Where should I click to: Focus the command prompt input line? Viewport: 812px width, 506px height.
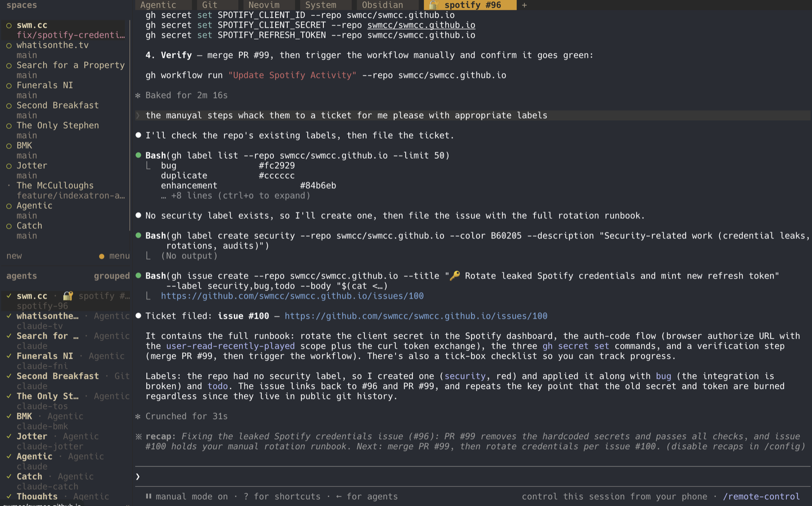click(472, 476)
